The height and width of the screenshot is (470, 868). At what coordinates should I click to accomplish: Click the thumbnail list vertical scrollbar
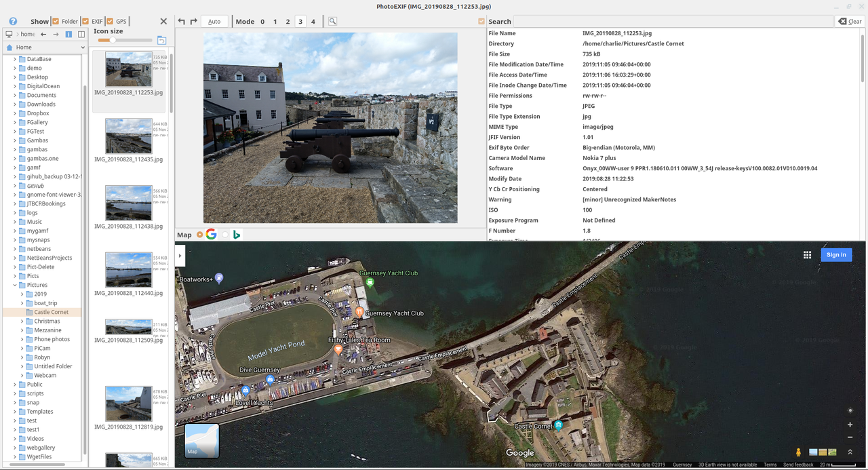[x=172, y=83]
